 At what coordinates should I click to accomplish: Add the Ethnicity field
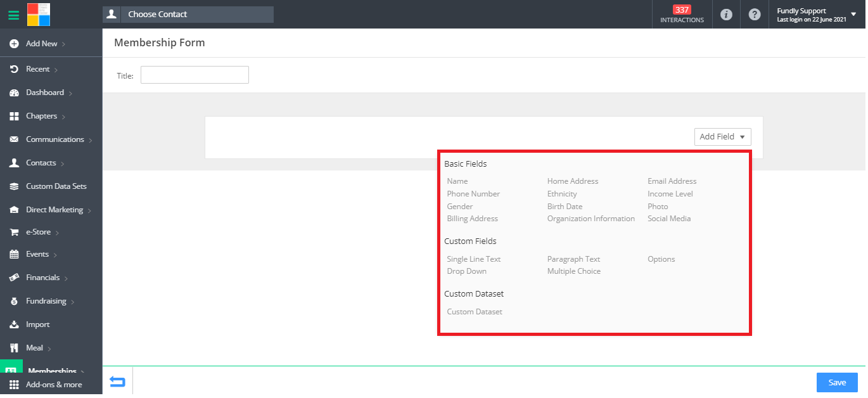pyautogui.click(x=562, y=194)
